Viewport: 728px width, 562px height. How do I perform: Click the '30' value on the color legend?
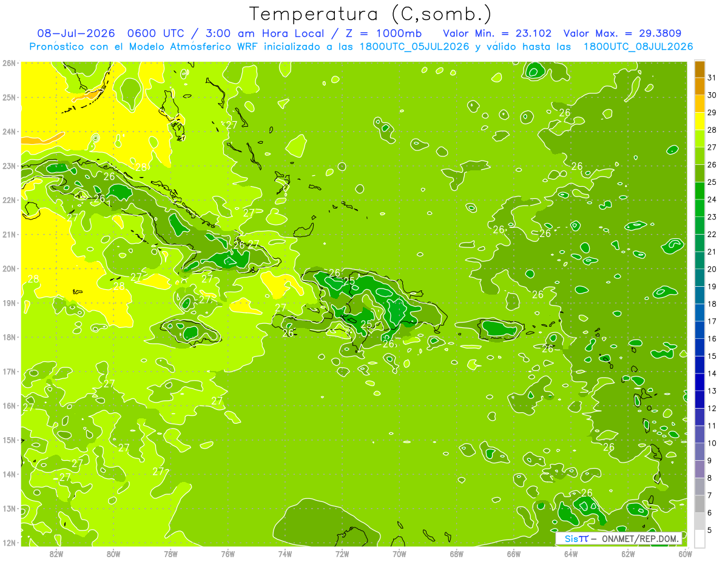pos(712,95)
